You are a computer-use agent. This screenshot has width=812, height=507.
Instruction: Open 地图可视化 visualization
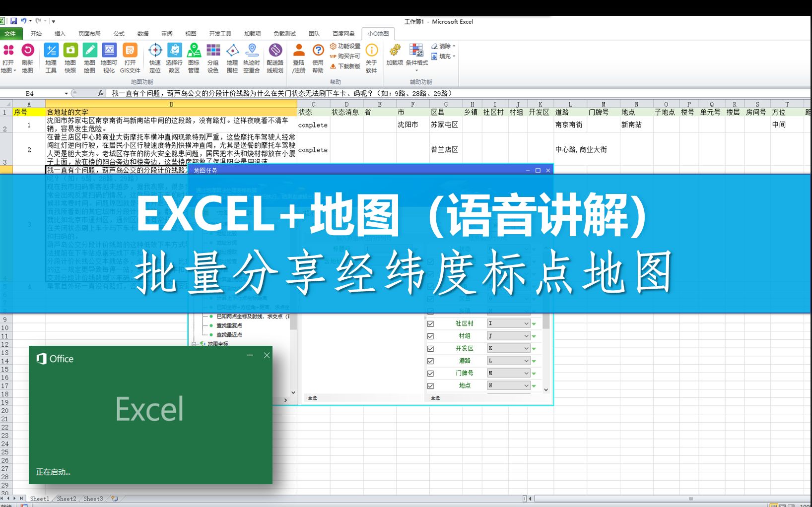click(109, 59)
